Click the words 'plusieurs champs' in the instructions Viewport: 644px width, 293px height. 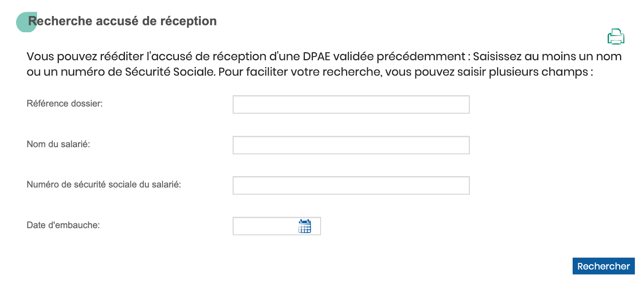pos(539,72)
